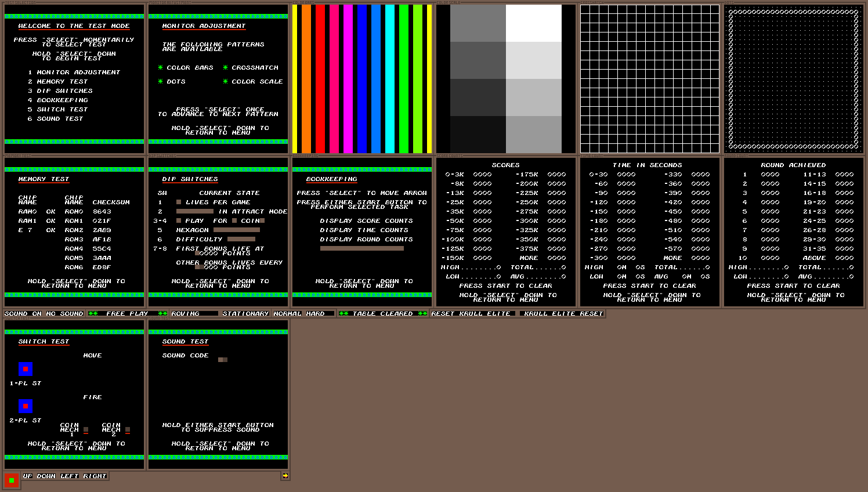Viewport: 868px width, 492px height.
Task: Select the red square with green center
Action: (x=12, y=480)
